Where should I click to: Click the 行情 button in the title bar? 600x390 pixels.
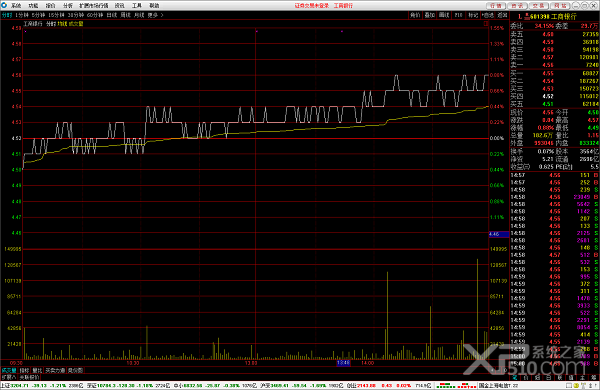coord(496,5)
